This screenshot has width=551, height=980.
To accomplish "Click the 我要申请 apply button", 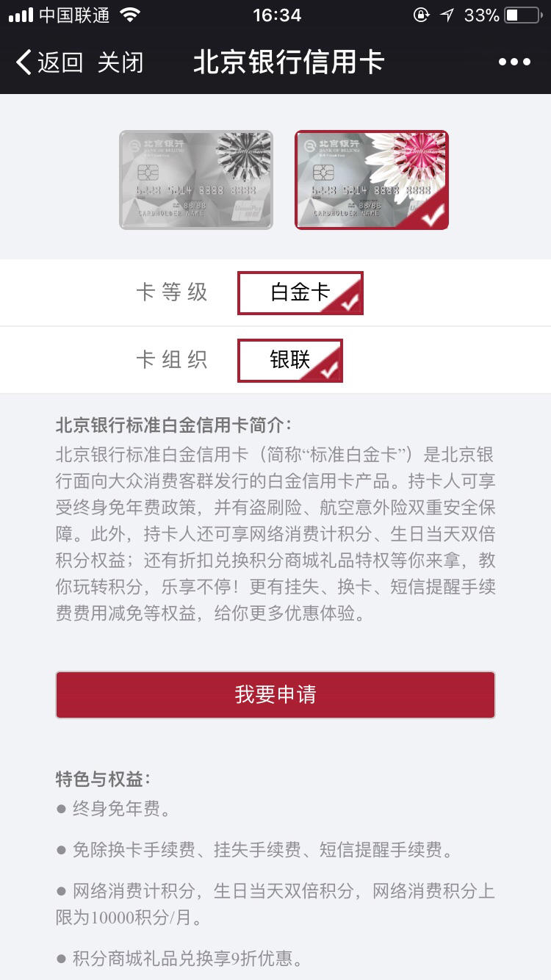I will (275, 694).
